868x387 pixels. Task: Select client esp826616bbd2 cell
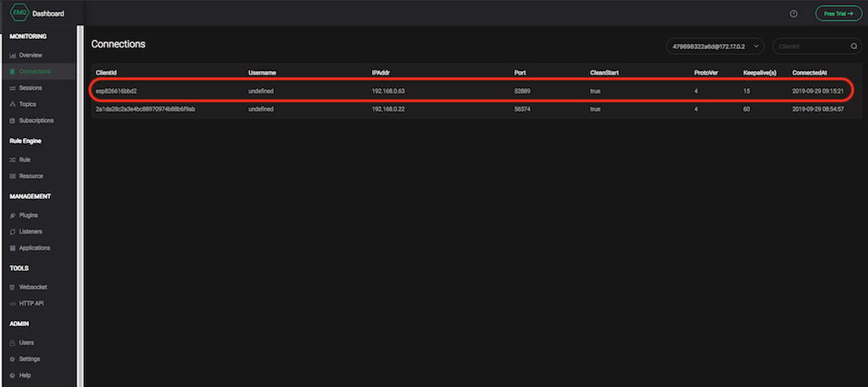click(116, 91)
